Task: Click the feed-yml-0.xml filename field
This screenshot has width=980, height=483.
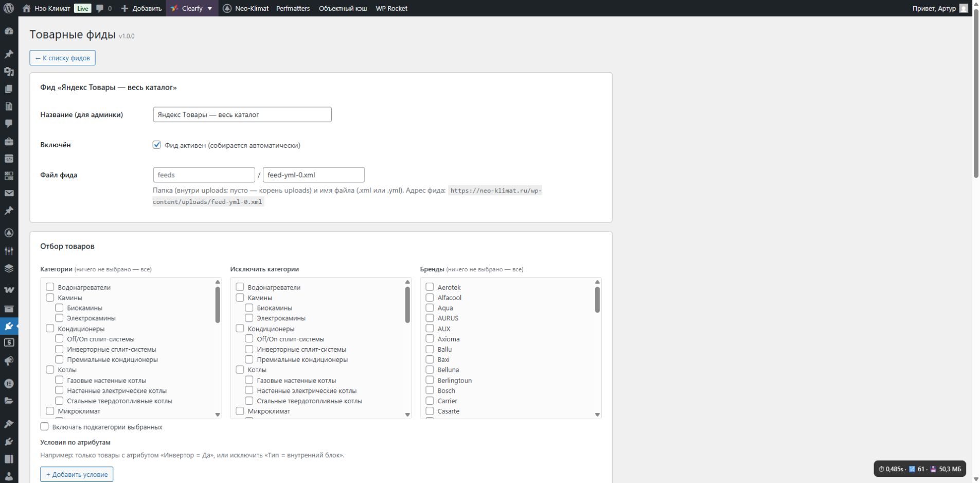Action: click(x=314, y=175)
